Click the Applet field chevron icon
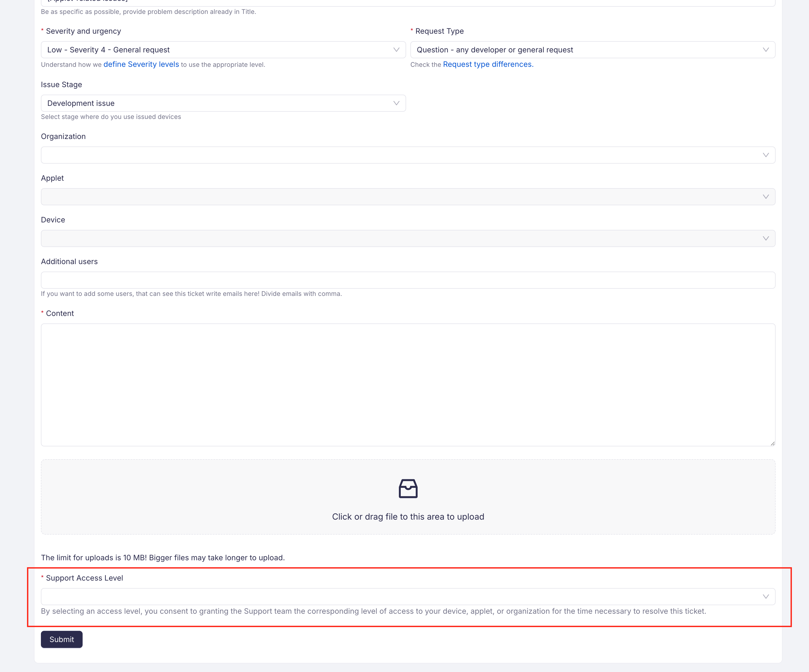Image resolution: width=809 pixels, height=672 pixels. (x=765, y=196)
